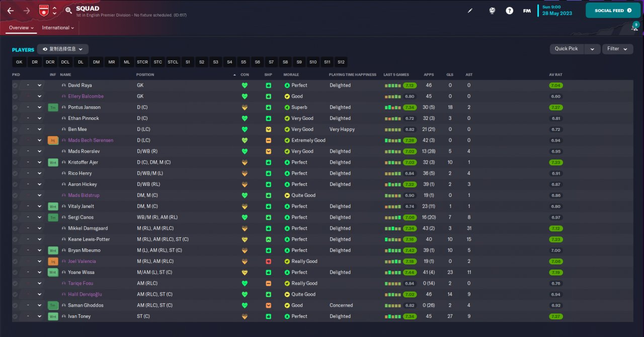Sort by the AV RAT column header
This screenshot has width=644, height=337.
click(555, 75)
